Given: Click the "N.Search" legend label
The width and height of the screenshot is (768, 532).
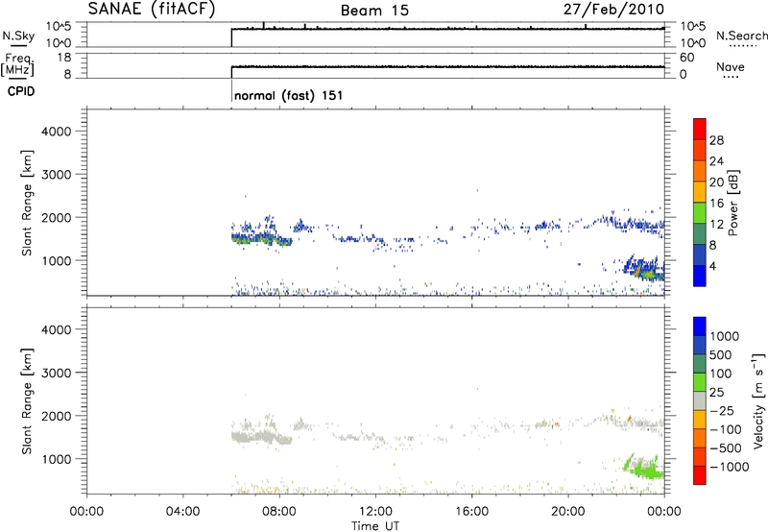Looking at the screenshot, I should [741, 36].
